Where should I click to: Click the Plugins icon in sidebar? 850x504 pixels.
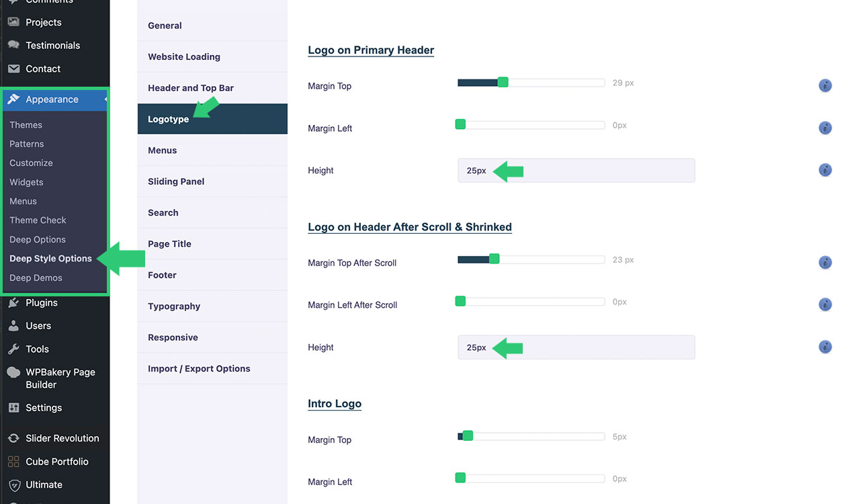click(13, 303)
